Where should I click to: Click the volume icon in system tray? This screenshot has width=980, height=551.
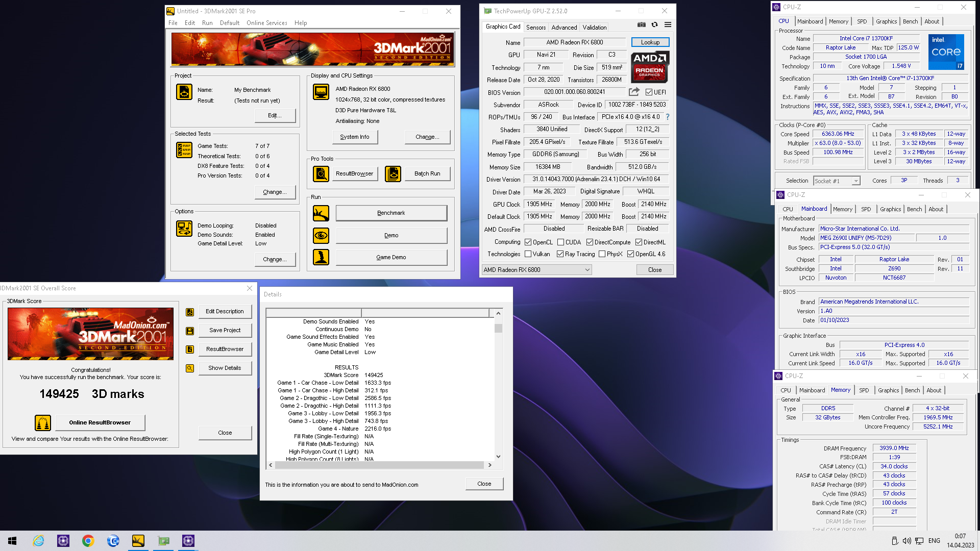point(907,541)
